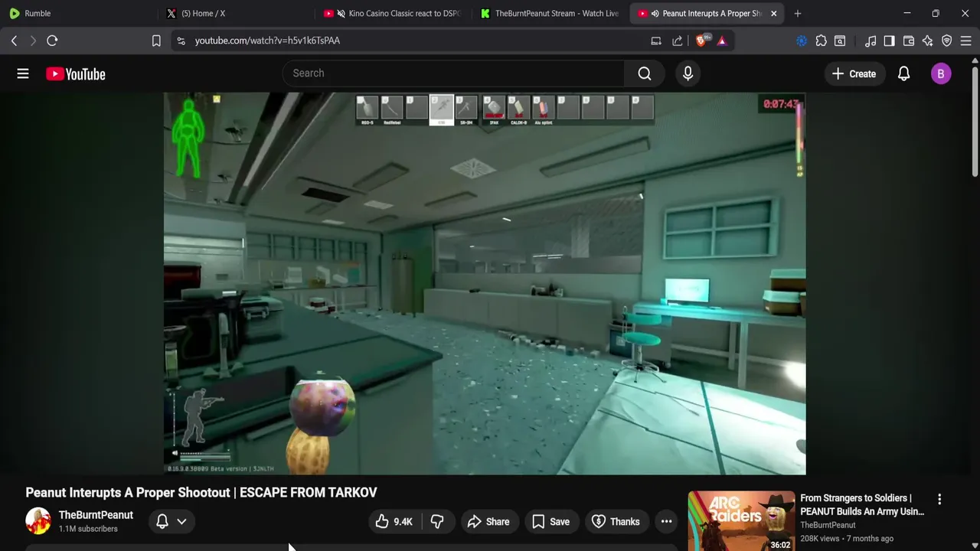Click the "1.1M subscribers" text
The height and width of the screenshot is (551, 980).
click(x=88, y=529)
